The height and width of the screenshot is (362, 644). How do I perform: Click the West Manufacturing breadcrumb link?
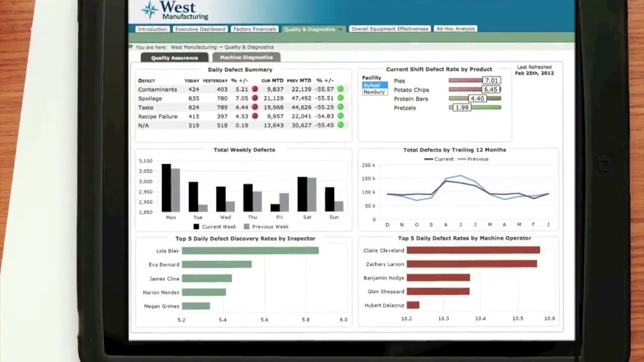[194, 47]
